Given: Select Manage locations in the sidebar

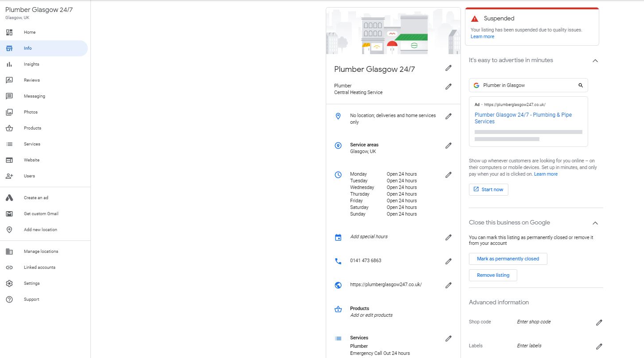Looking at the screenshot, I should [41, 252].
